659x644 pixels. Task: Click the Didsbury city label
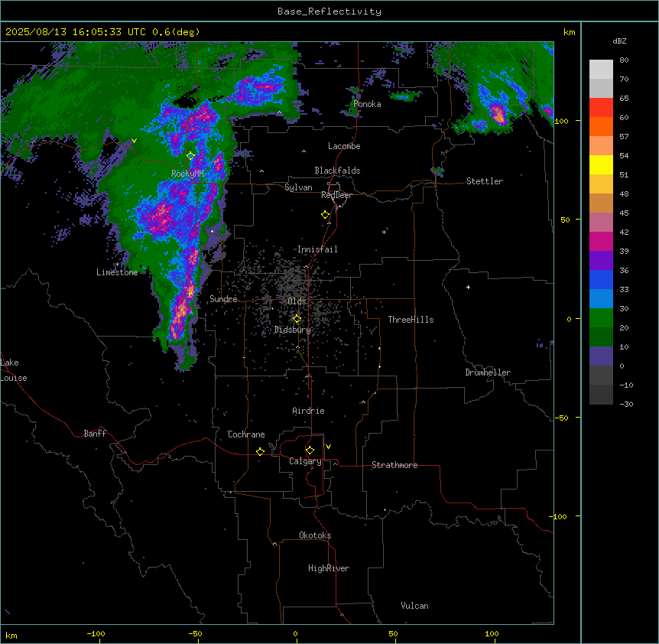[293, 330]
